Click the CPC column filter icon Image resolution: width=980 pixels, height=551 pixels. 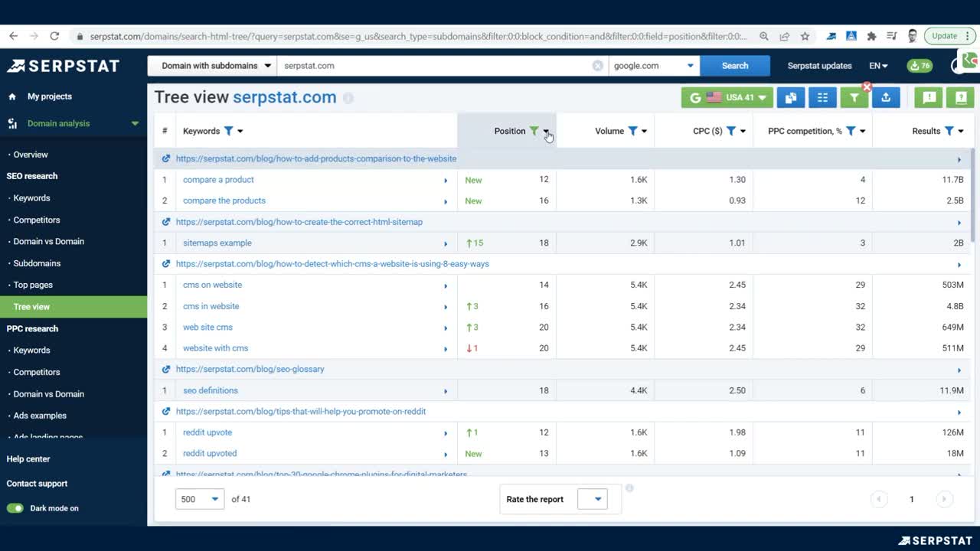click(730, 131)
